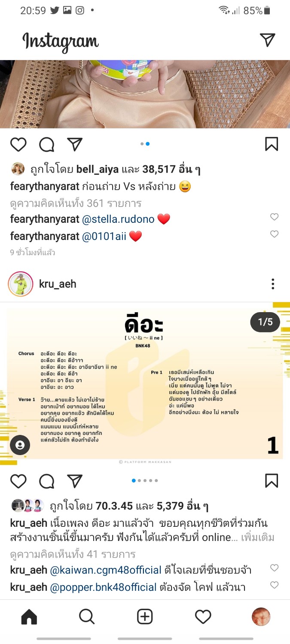Open the @kaiwan.cgm48official mention
Viewport: 290px width, 644px height.
(106, 570)
